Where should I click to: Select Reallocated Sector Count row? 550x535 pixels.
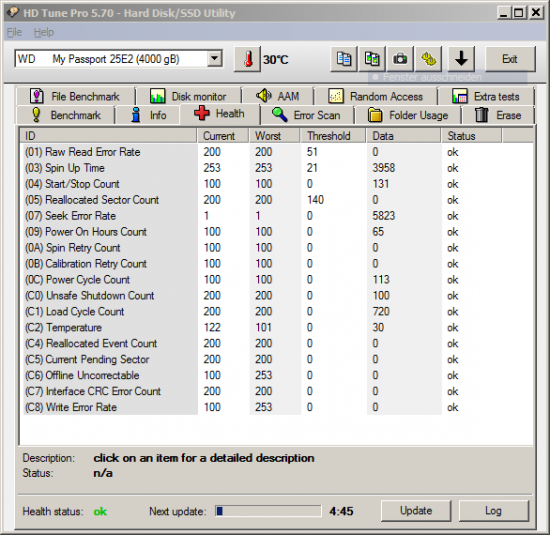[x=277, y=200]
